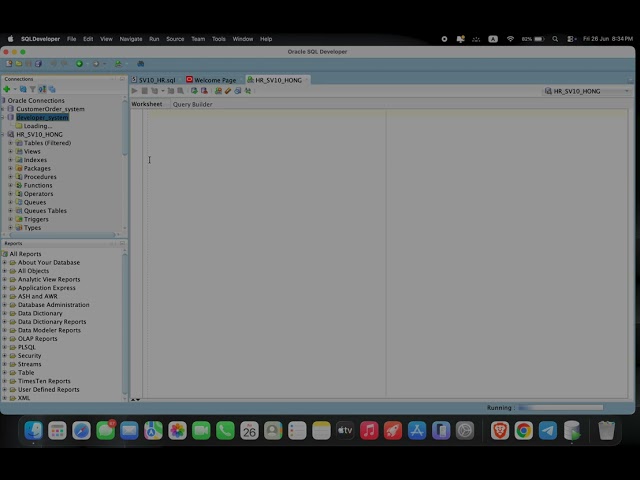
Task: Select the Worksheet tab
Action: pyautogui.click(x=147, y=104)
